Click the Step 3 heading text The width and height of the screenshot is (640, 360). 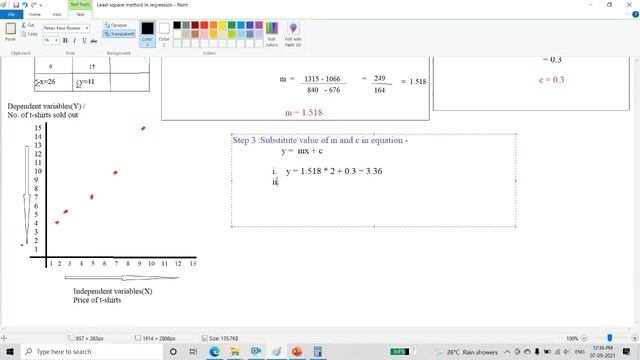pos(320,140)
